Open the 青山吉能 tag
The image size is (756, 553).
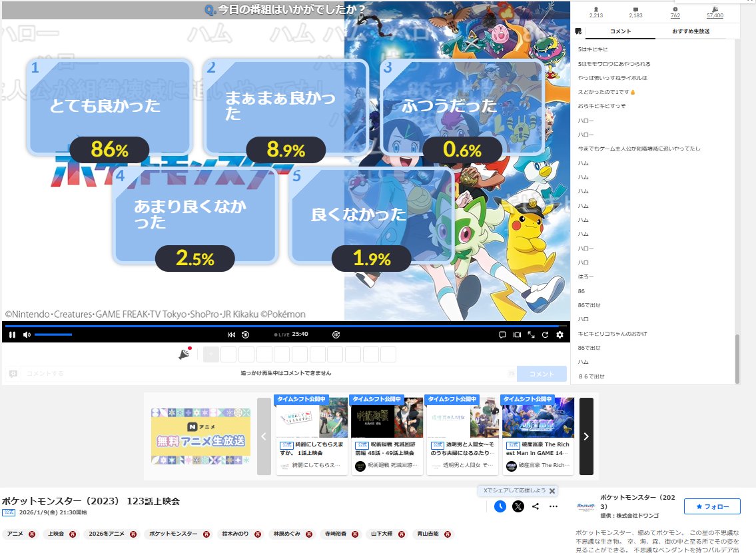(428, 534)
